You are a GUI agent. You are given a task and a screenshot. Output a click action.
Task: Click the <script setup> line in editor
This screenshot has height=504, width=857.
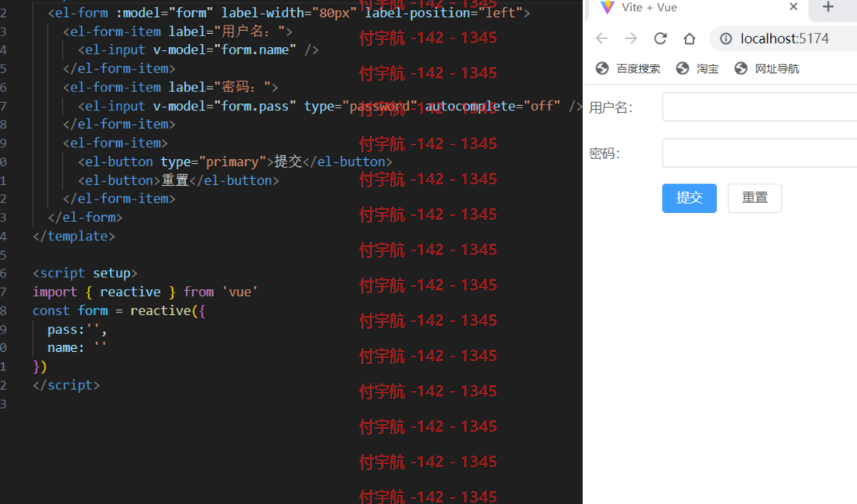click(85, 273)
